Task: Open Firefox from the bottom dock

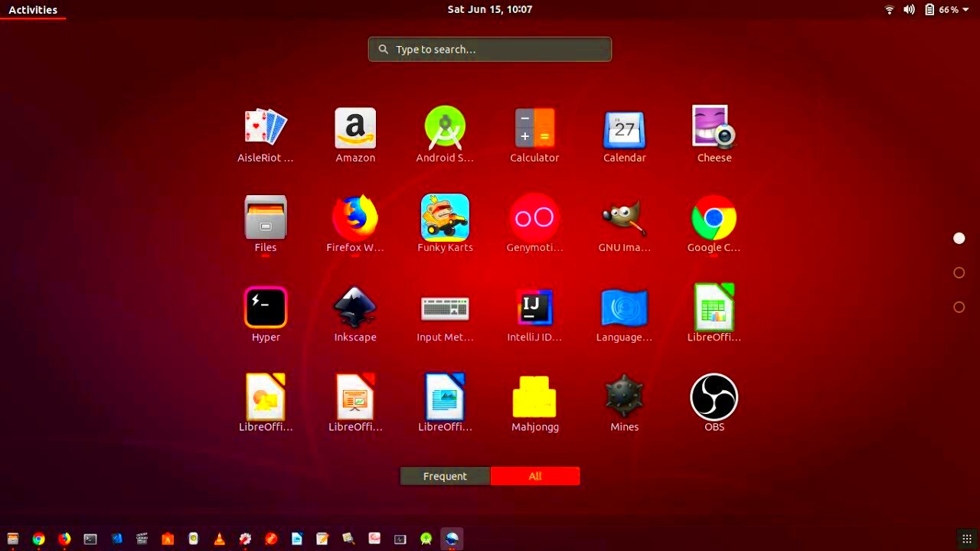Action: click(64, 539)
